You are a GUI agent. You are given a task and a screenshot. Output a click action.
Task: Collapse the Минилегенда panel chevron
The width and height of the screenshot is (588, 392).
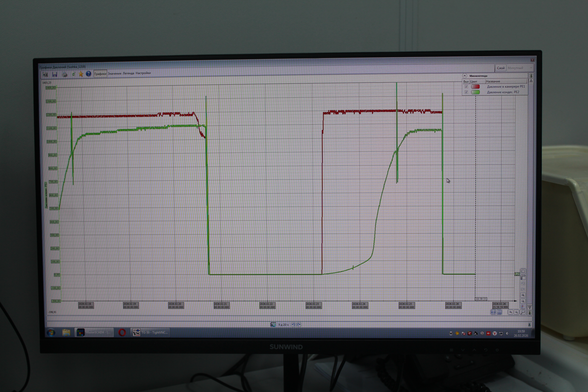coord(464,76)
